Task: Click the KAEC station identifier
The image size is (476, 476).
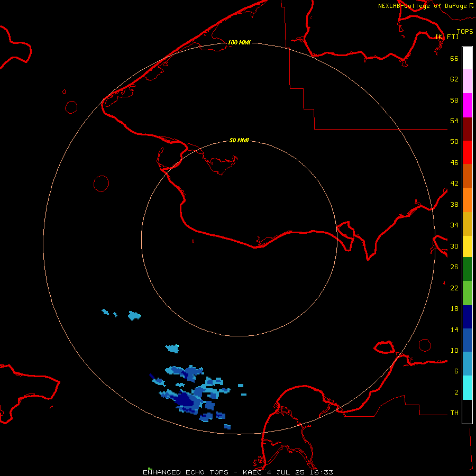Action: pyautogui.click(x=253, y=472)
